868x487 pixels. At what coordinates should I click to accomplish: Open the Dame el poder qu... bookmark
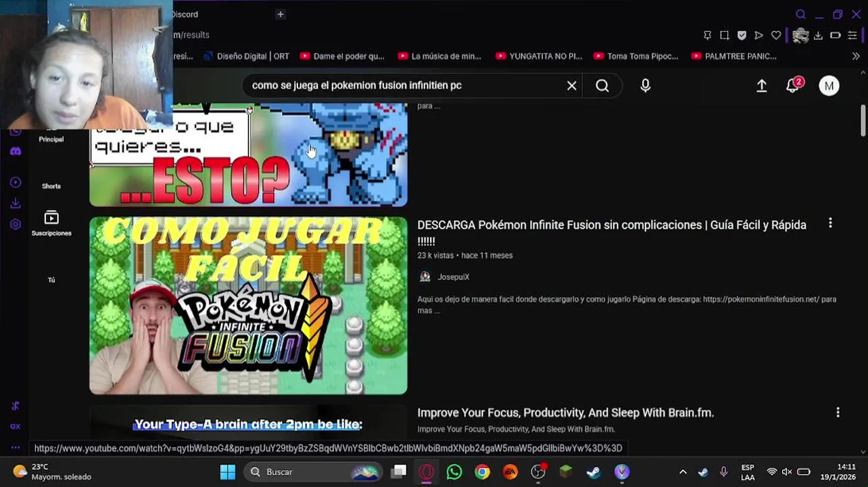(342, 56)
